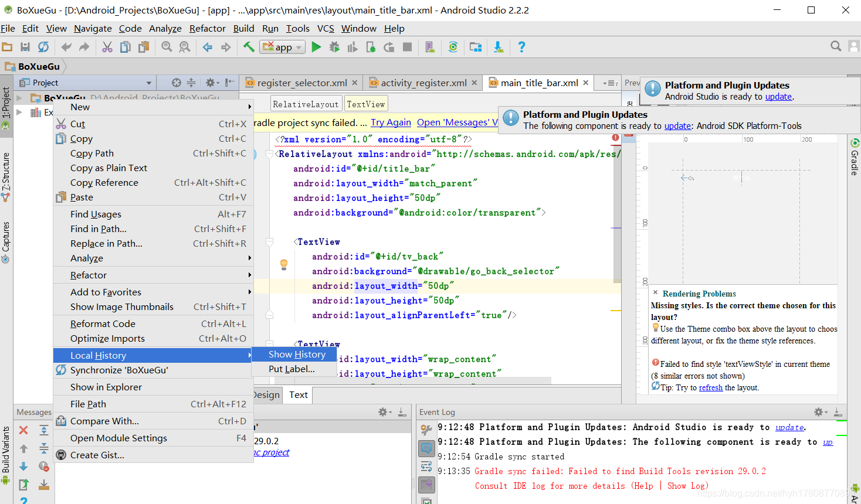Open the app run configuration dropdown
Viewport: 861px width, 504px height.
pos(283,47)
